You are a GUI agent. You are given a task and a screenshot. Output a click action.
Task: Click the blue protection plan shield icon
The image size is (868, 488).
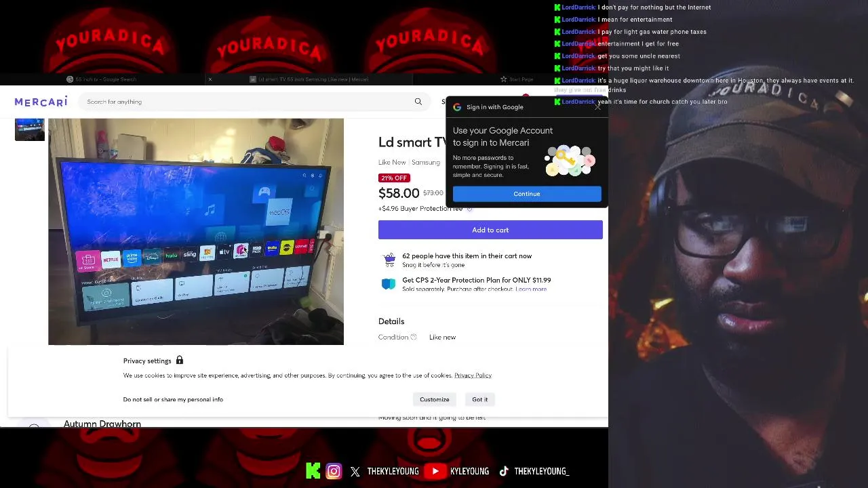pos(389,284)
